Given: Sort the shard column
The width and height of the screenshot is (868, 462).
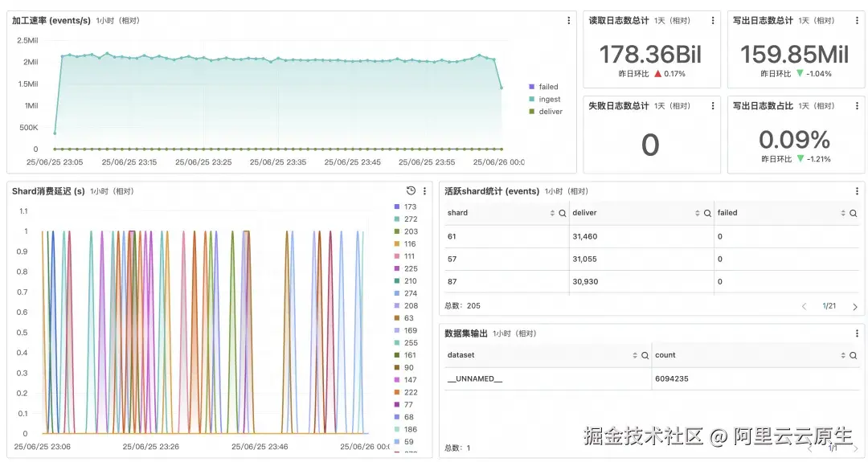Looking at the screenshot, I should (552, 213).
